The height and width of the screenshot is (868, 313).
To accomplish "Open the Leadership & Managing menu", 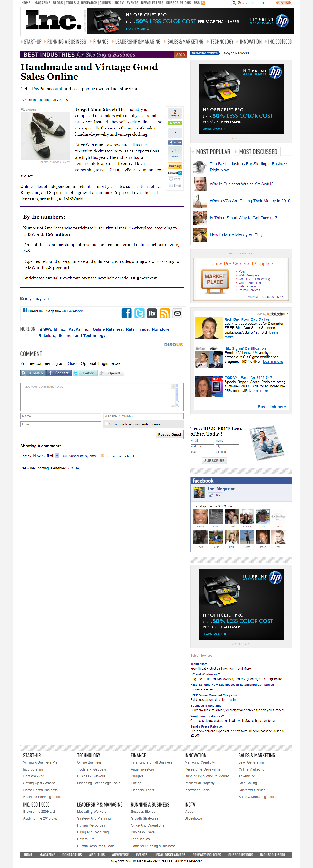I will 138,42.
